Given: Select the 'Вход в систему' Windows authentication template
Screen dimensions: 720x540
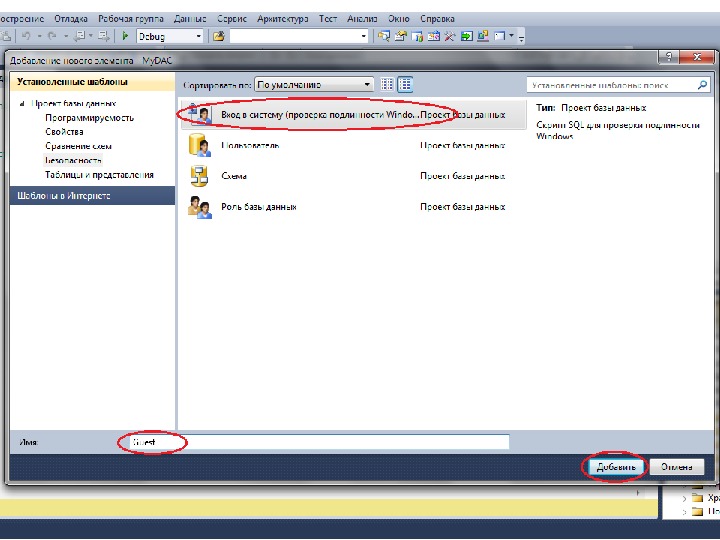Looking at the screenshot, I should point(353,115).
